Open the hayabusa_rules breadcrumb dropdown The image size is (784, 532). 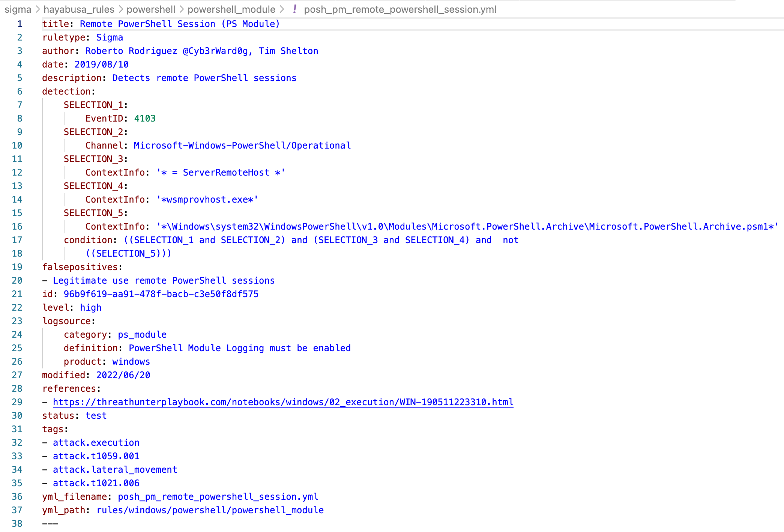click(79, 9)
